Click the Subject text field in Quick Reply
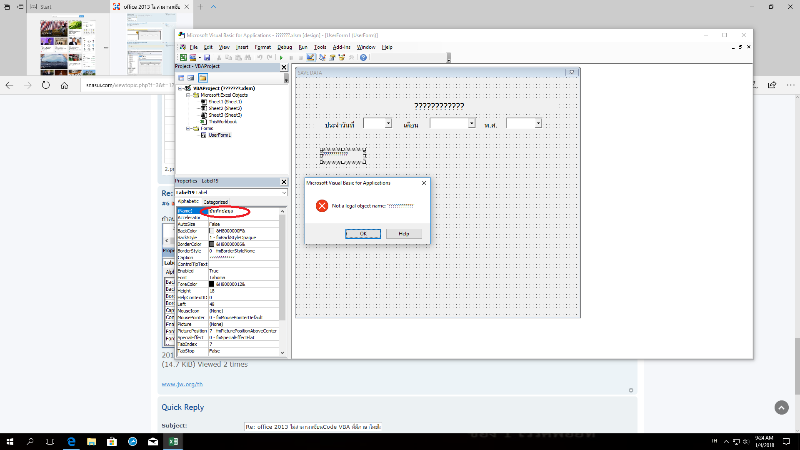Image resolution: width=800 pixels, height=450 pixels. pos(310,428)
